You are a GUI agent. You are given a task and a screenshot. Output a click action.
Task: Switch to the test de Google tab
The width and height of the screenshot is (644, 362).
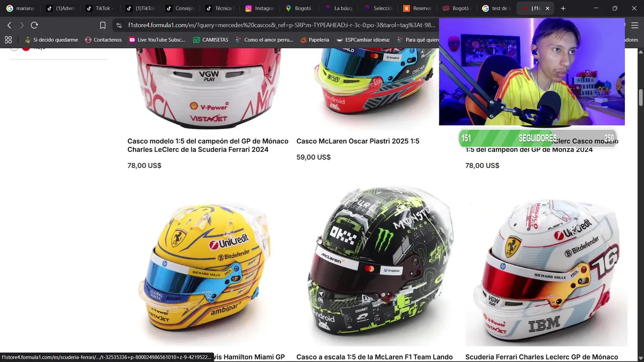497,9
